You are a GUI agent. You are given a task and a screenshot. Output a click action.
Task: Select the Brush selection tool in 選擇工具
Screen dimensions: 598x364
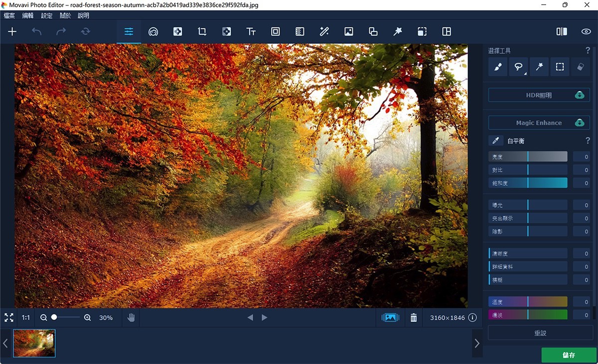pyautogui.click(x=497, y=66)
